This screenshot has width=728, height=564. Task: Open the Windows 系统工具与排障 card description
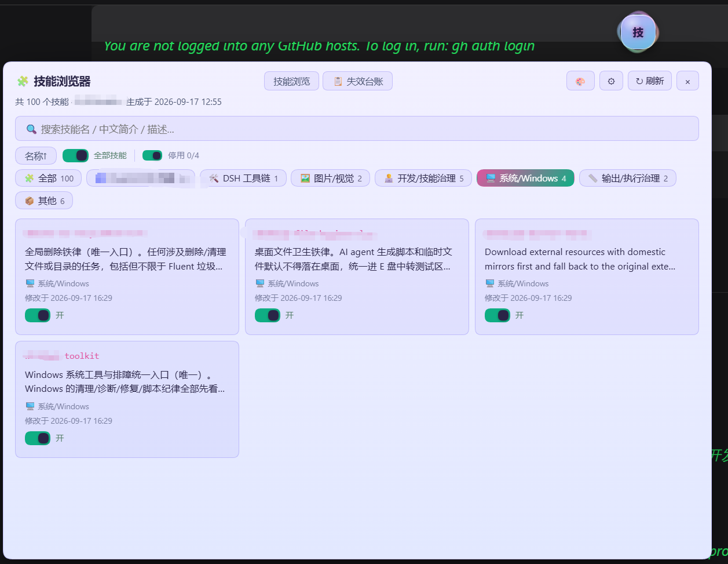point(125,382)
